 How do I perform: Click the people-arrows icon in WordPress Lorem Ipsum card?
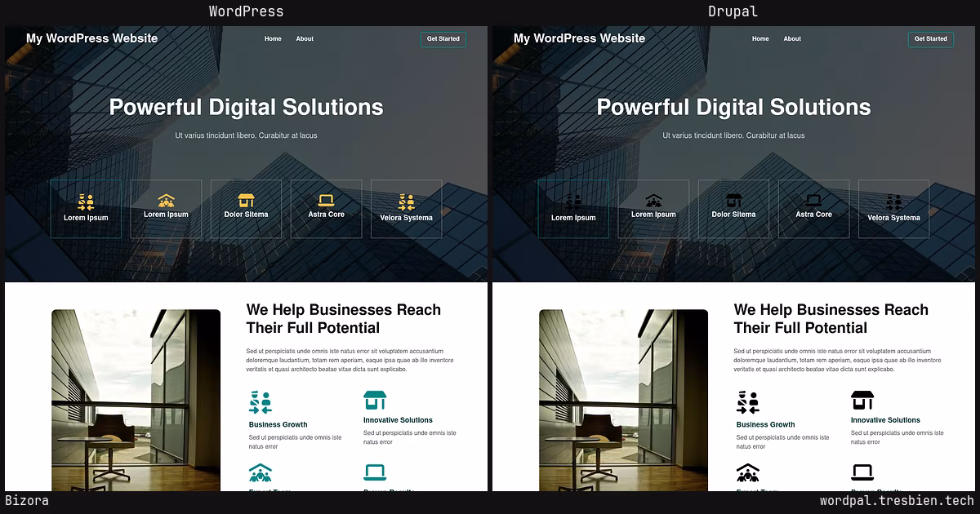86,202
